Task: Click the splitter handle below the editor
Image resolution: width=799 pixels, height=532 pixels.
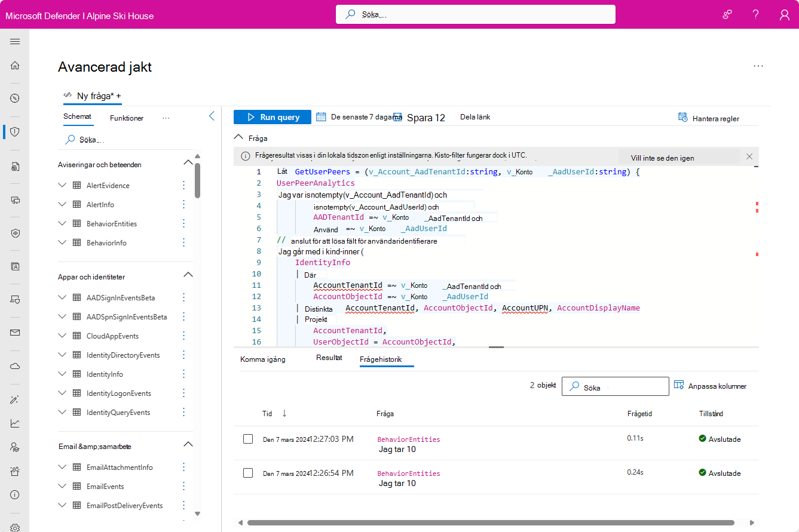Action: [496, 347]
